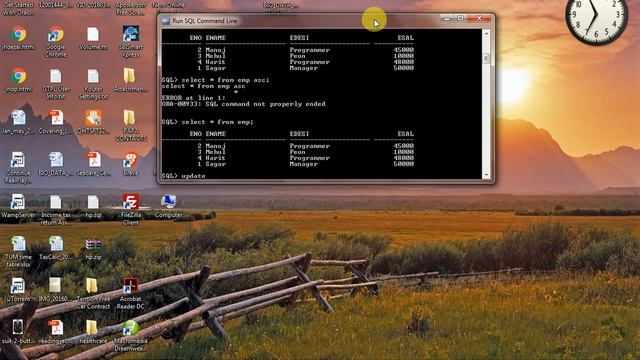The image size is (640, 360).
Task: Click the 'SQL> update' prompt line
Action: pos(183,176)
